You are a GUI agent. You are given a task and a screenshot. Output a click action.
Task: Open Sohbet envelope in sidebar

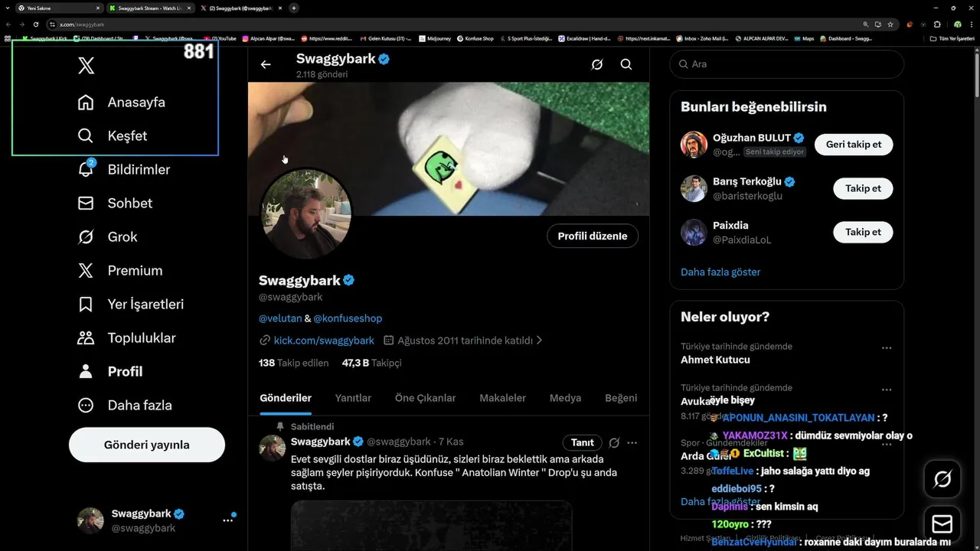86,203
